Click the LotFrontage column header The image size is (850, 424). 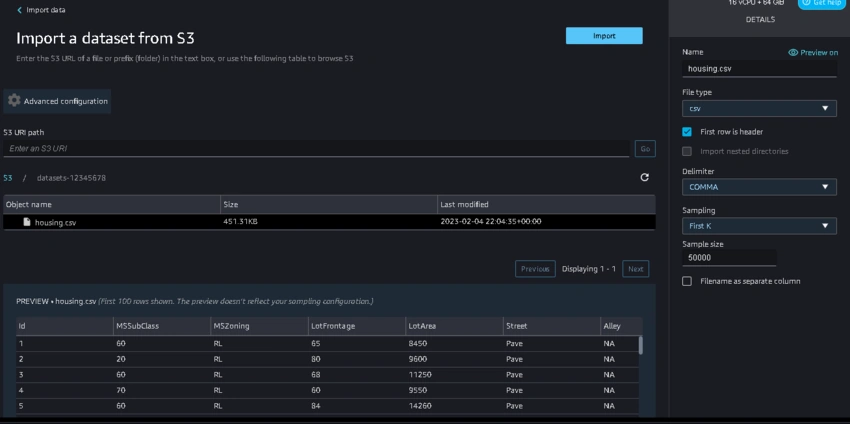[x=357, y=326]
